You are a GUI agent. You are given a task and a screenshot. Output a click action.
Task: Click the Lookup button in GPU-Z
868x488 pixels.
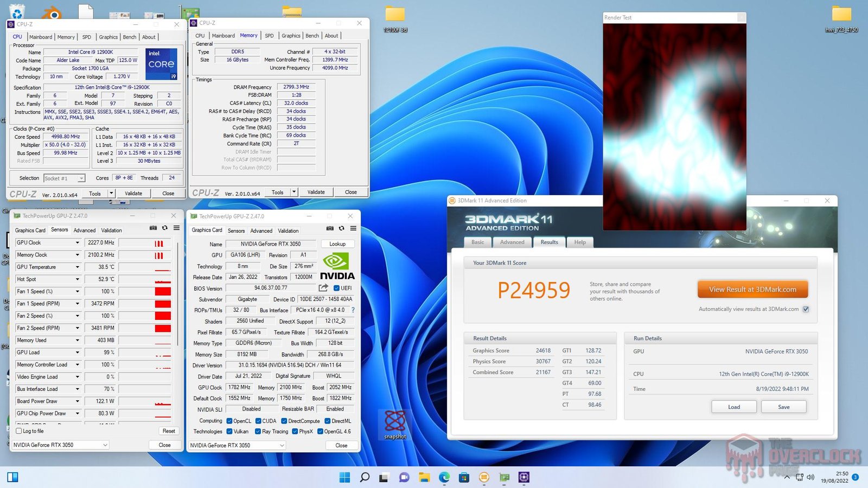click(x=337, y=244)
